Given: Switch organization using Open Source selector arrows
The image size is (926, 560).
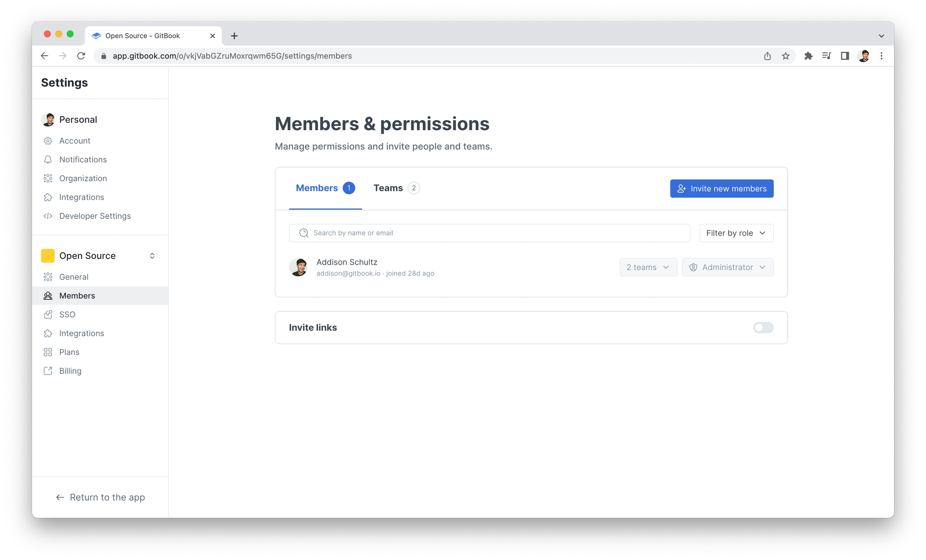Looking at the screenshot, I should click(x=152, y=256).
